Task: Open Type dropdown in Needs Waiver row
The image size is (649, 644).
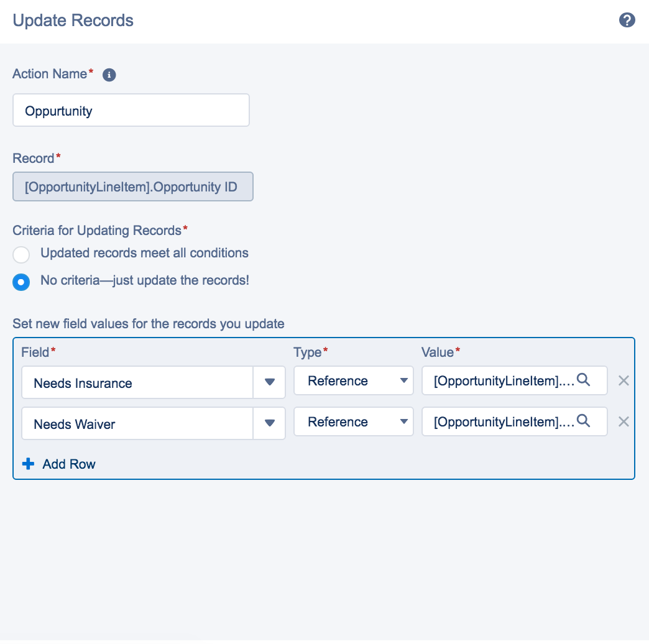Action: (354, 421)
